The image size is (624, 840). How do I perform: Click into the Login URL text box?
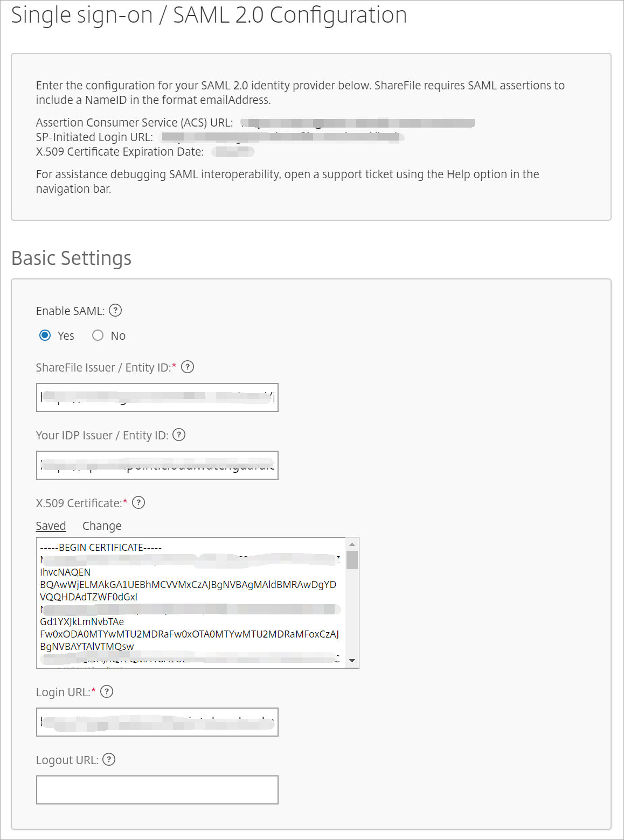coord(157,722)
